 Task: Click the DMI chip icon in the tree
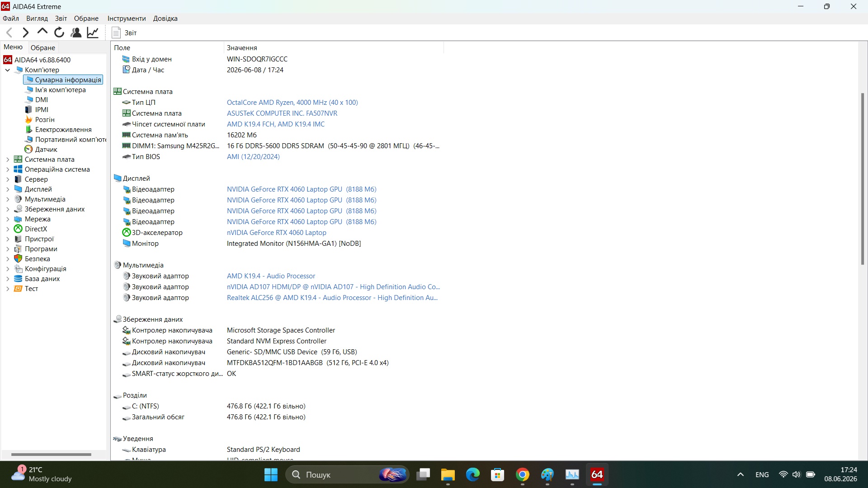(x=29, y=100)
